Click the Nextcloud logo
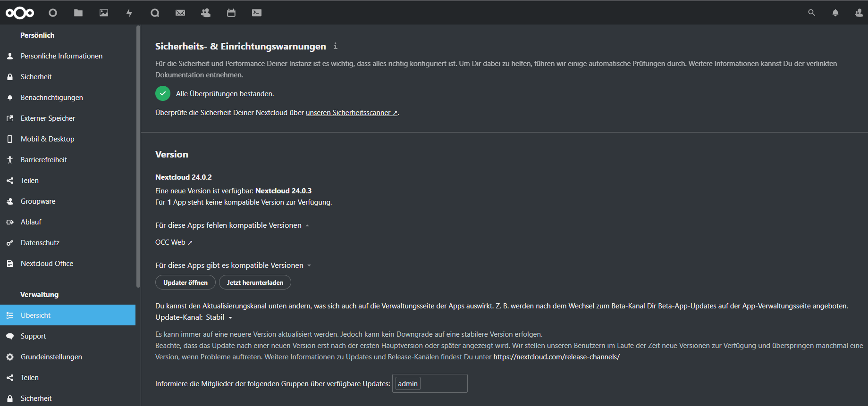The height and width of the screenshot is (406, 868). point(20,13)
